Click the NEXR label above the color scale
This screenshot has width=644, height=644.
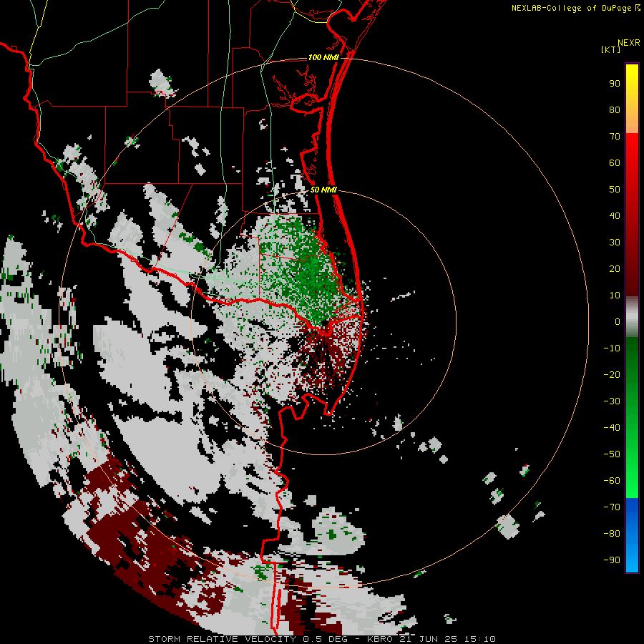[x=629, y=43]
